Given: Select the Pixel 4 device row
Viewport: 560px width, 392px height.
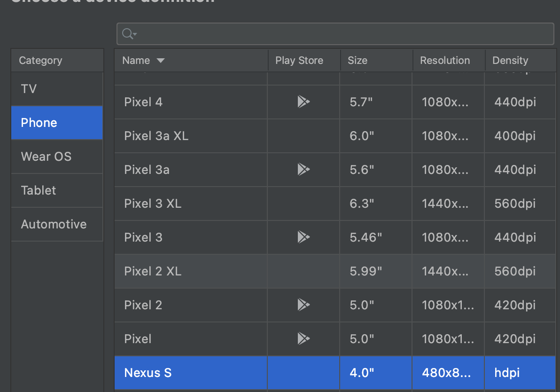Looking at the screenshot, I should [335, 102].
